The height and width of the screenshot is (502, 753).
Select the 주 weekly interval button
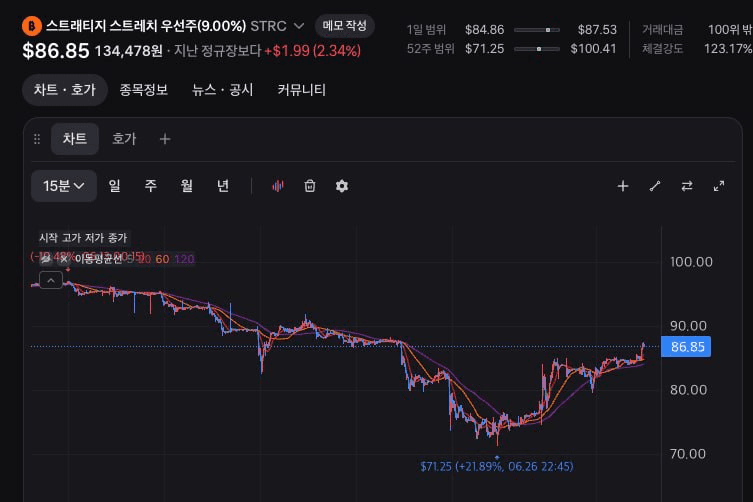[150, 186]
